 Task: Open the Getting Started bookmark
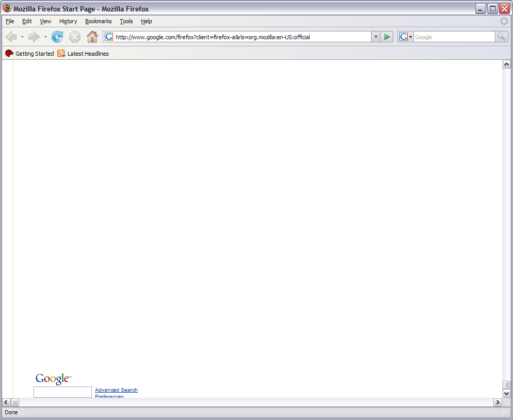(34, 54)
